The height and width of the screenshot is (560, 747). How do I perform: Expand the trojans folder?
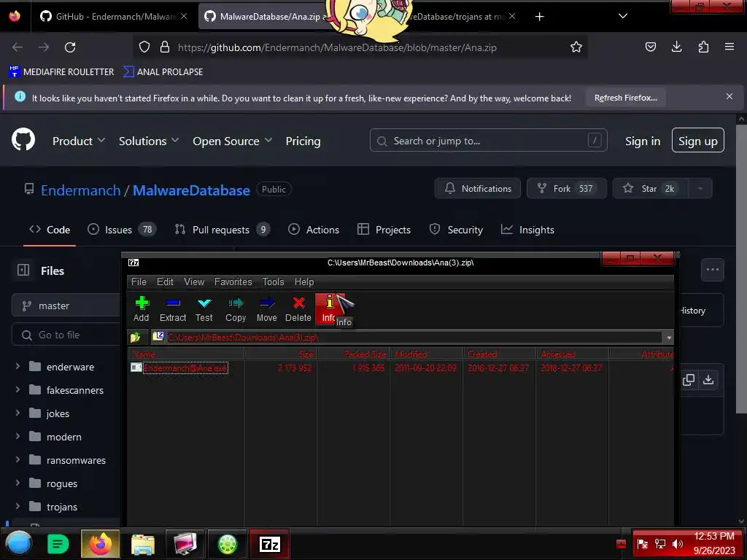(x=18, y=506)
